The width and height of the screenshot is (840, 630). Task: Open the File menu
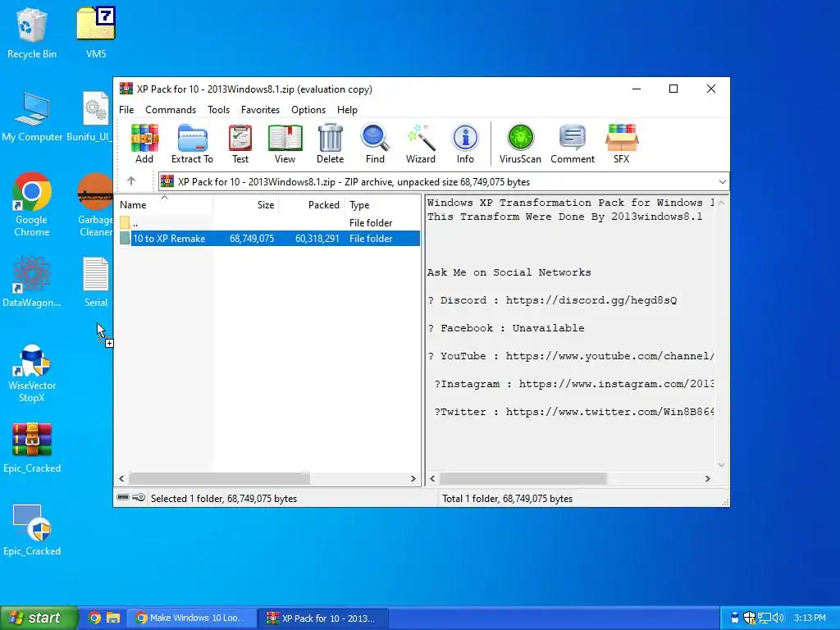coord(126,109)
